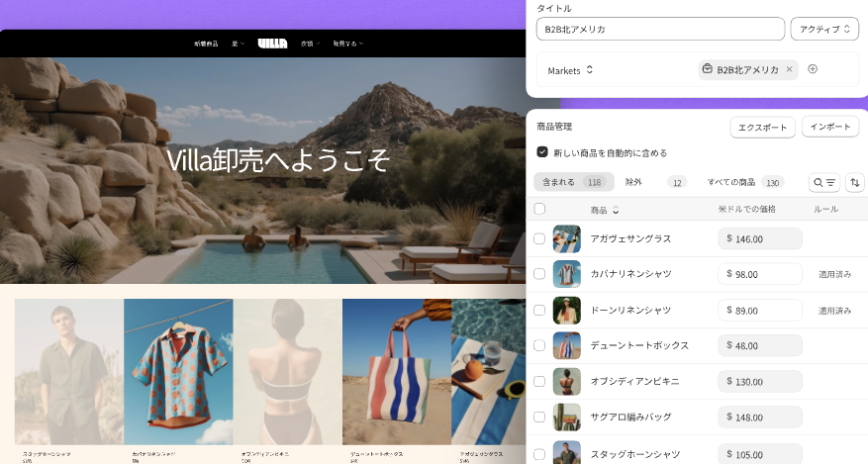Open the search and filter products icon

click(x=824, y=182)
